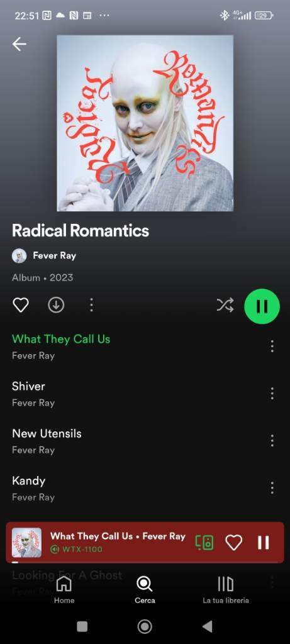Open La tua libreria tab
Viewport: 290px width, 644px height.
[x=225, y=589]
